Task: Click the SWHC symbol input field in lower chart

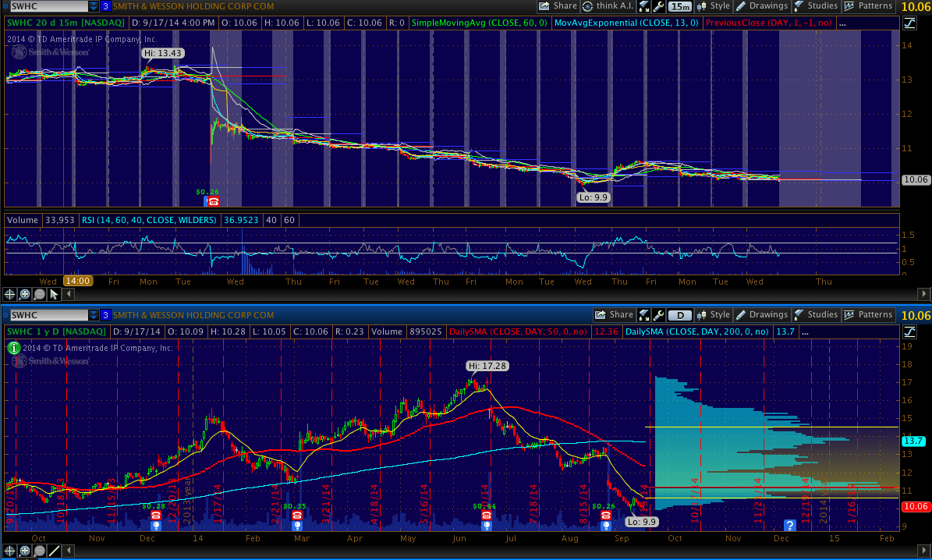Action: [47, 315]
